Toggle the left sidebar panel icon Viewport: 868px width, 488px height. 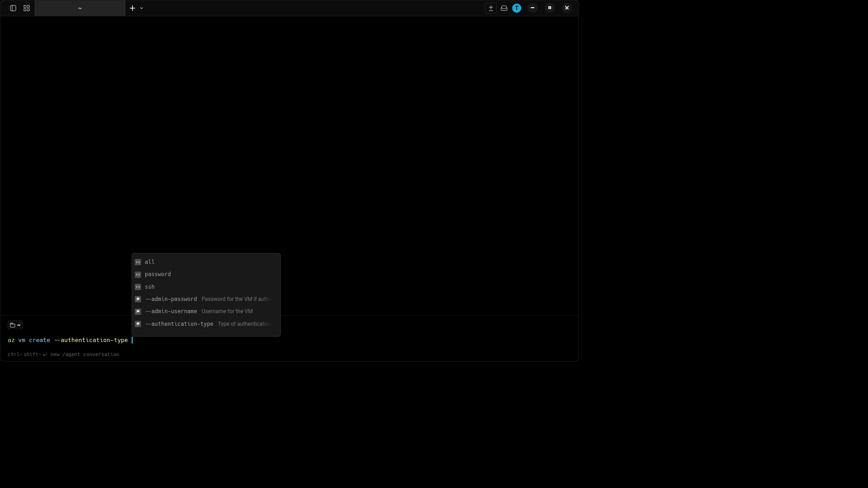(x=13, y=8)
